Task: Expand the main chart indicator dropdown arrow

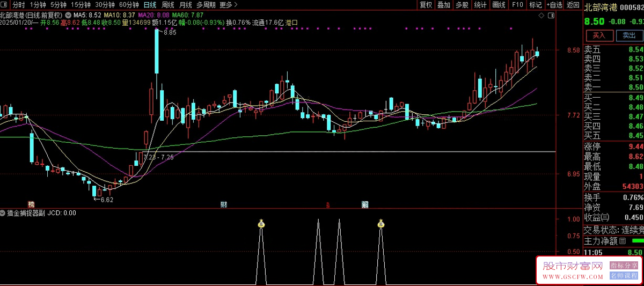Action: pos(68,15)
